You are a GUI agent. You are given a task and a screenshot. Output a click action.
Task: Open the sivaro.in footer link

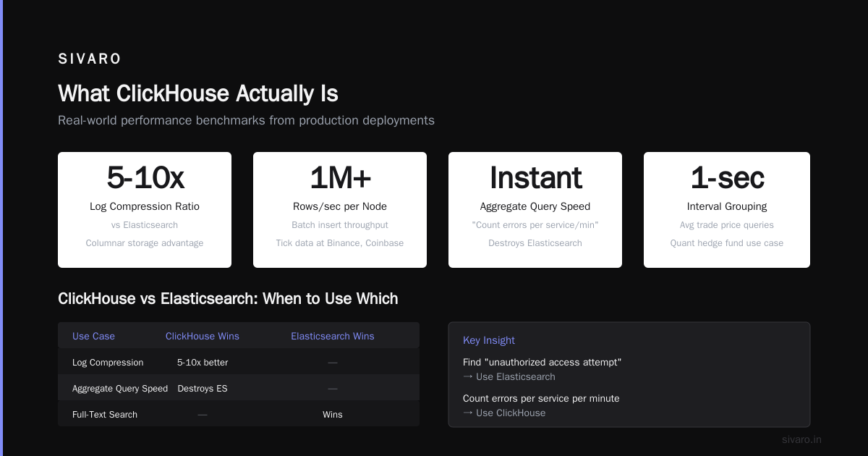pyautogui.click(x=801, y=439)
